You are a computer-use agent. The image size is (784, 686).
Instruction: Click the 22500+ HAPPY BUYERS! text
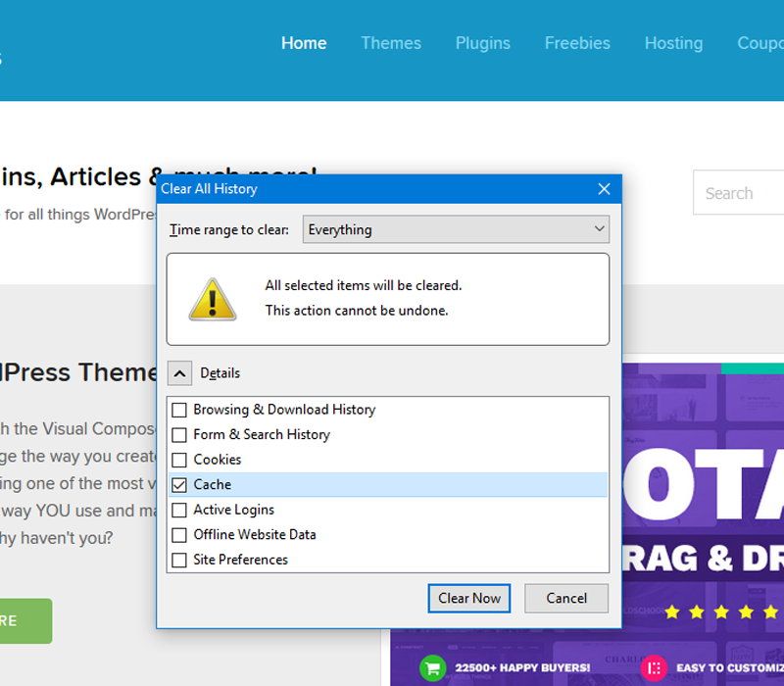click(x=522, y=668)
